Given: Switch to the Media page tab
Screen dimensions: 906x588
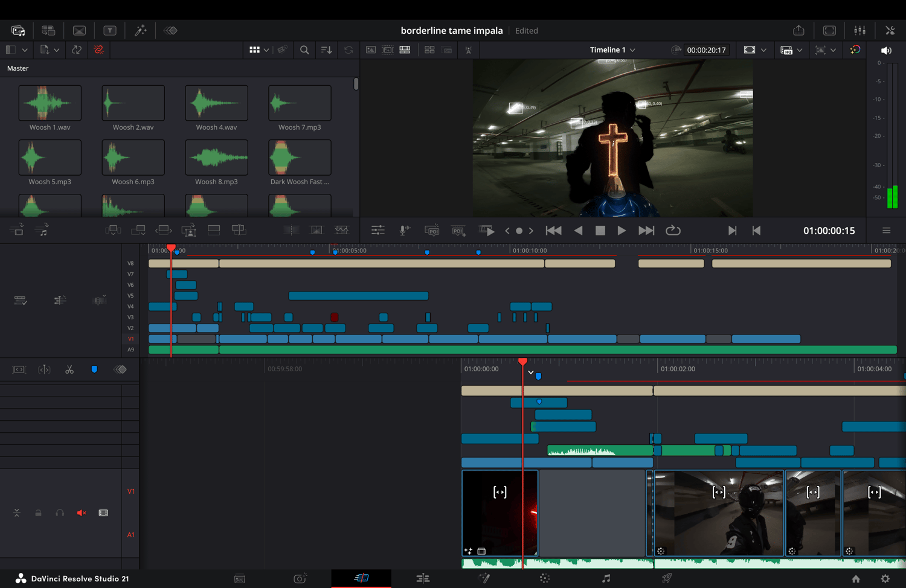Looking at the screenshot, I should [x=240, y=578].
